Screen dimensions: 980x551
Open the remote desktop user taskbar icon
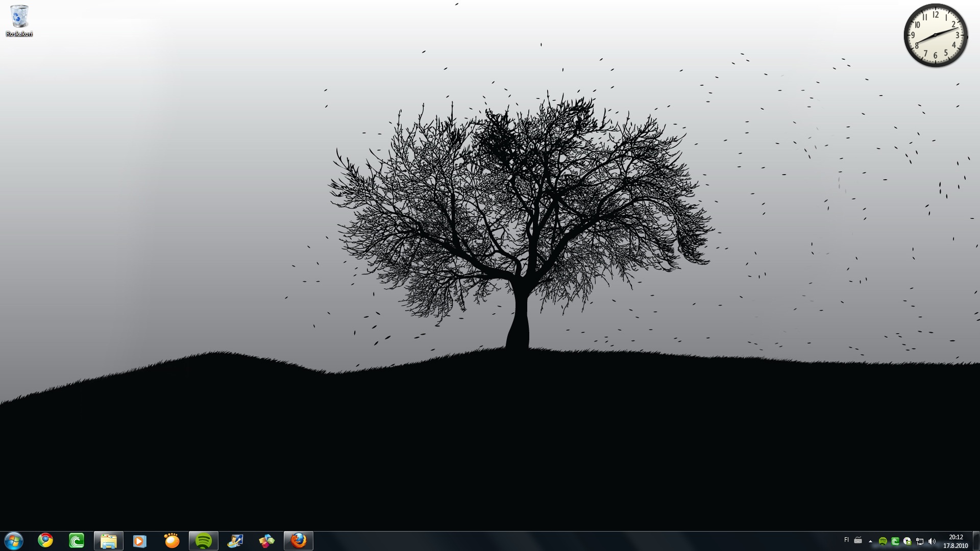pyautogui.click(x=235, y=540)
